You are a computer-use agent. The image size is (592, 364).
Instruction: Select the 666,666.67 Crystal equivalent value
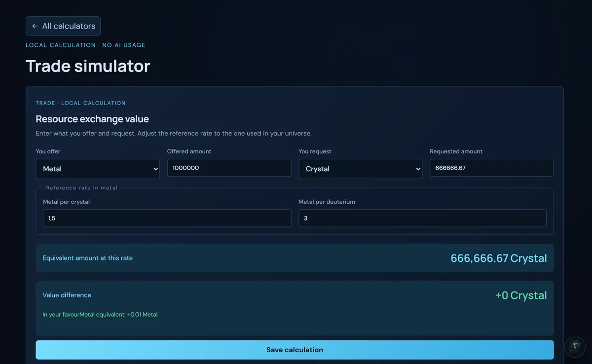tap(499, 258)
